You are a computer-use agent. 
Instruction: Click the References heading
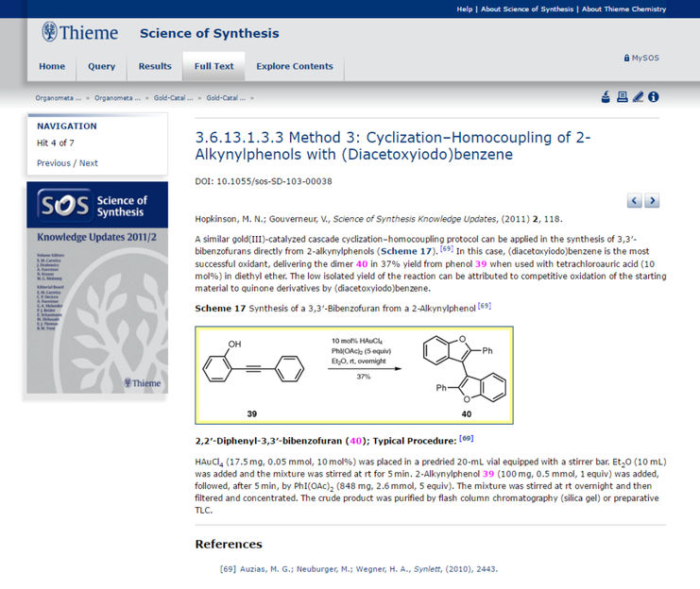[229, 544]
